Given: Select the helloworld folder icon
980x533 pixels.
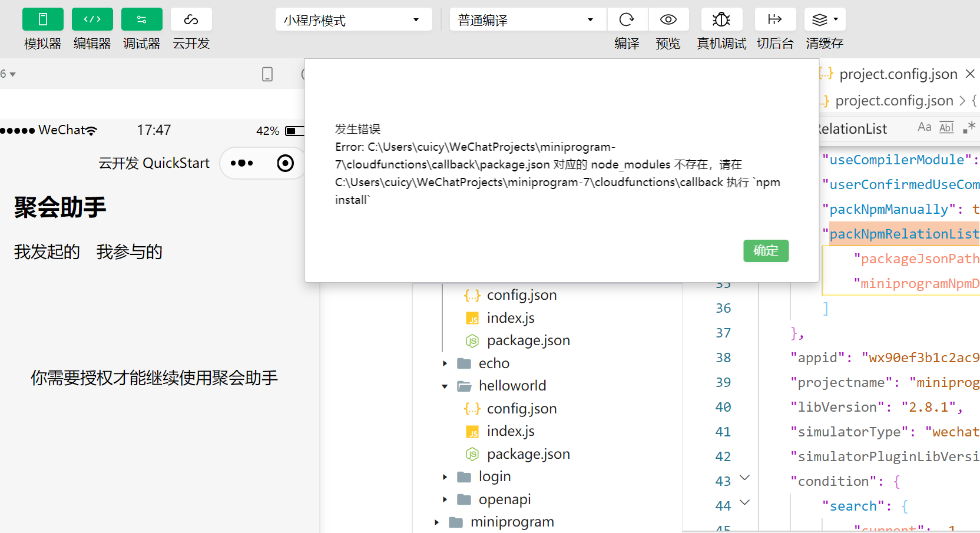Looking at the screenshot, I should pos(465,386).
